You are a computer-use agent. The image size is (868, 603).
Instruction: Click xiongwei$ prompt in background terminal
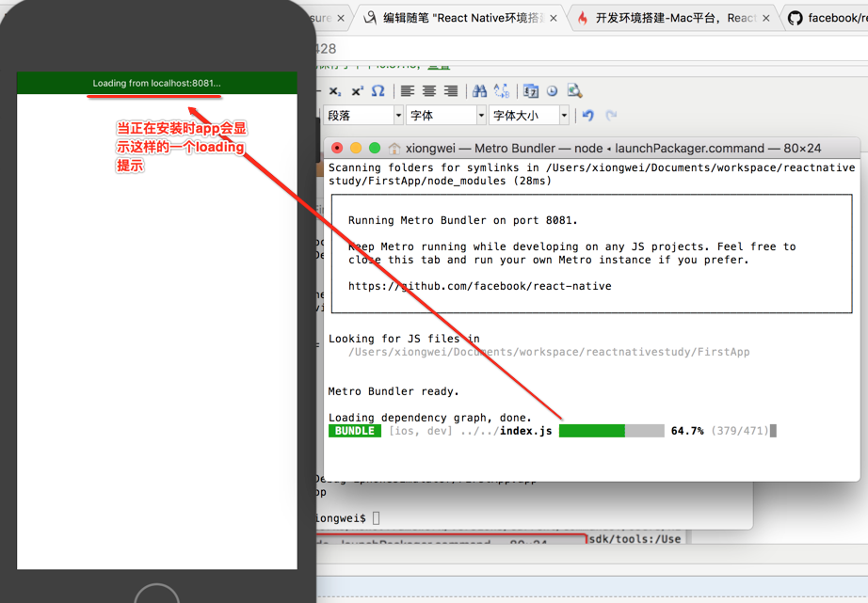click(x=340, y=518)
